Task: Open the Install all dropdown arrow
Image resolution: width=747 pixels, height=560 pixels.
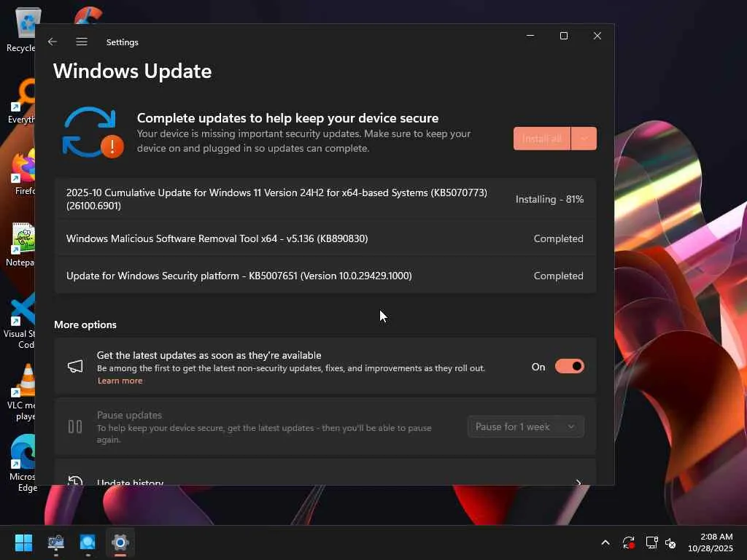Action: coord(584,138)
